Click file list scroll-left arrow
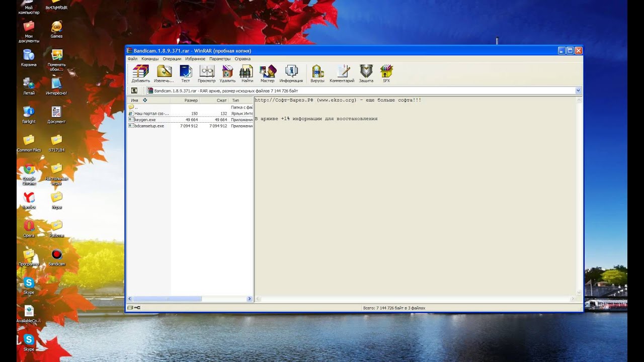 (130, 299)
